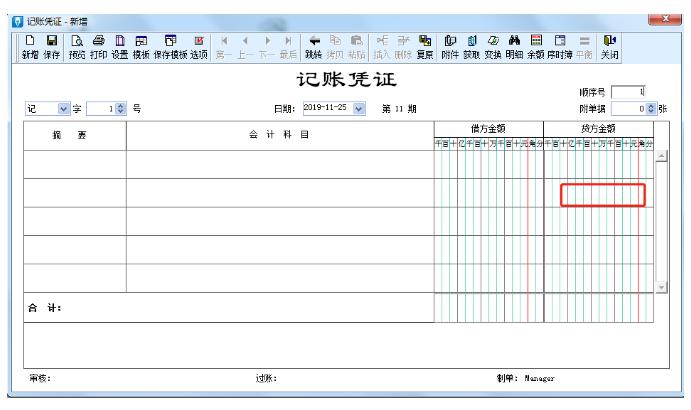Expand the 记 voucher word dropdown
This screenshot has width=691, height=410.
click(x=63, y=108)
